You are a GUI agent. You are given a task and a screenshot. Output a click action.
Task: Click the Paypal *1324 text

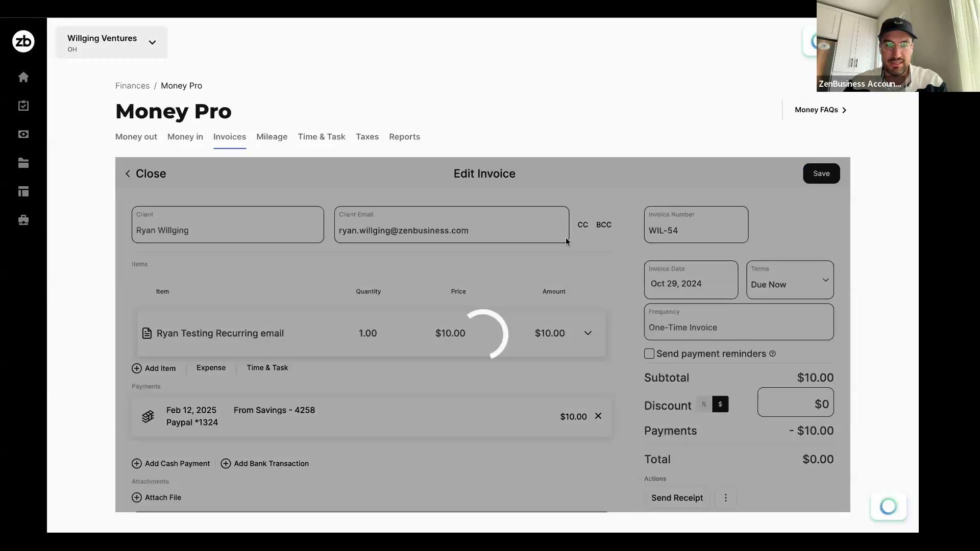tap(192, 422)
